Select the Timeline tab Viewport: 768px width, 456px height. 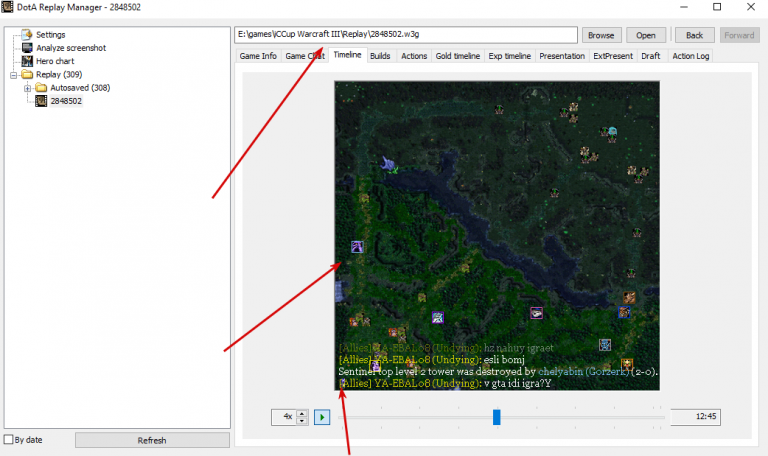[x=347, y=55]
